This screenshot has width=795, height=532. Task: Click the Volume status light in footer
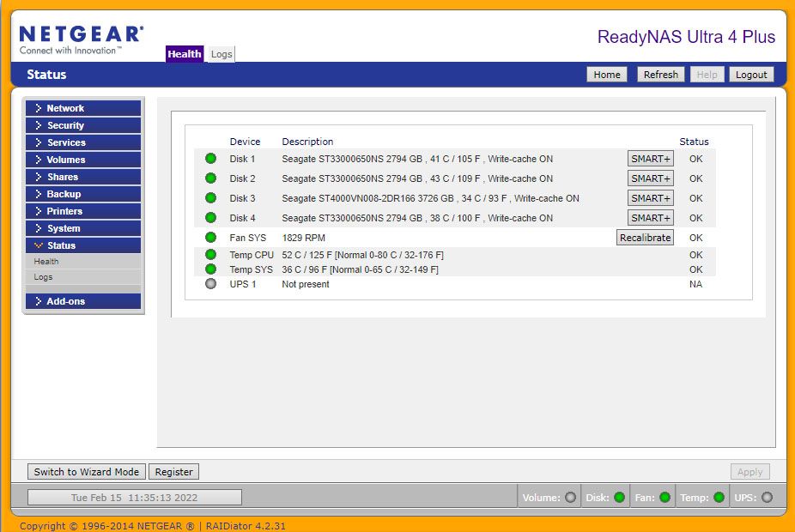pos(570,498)
